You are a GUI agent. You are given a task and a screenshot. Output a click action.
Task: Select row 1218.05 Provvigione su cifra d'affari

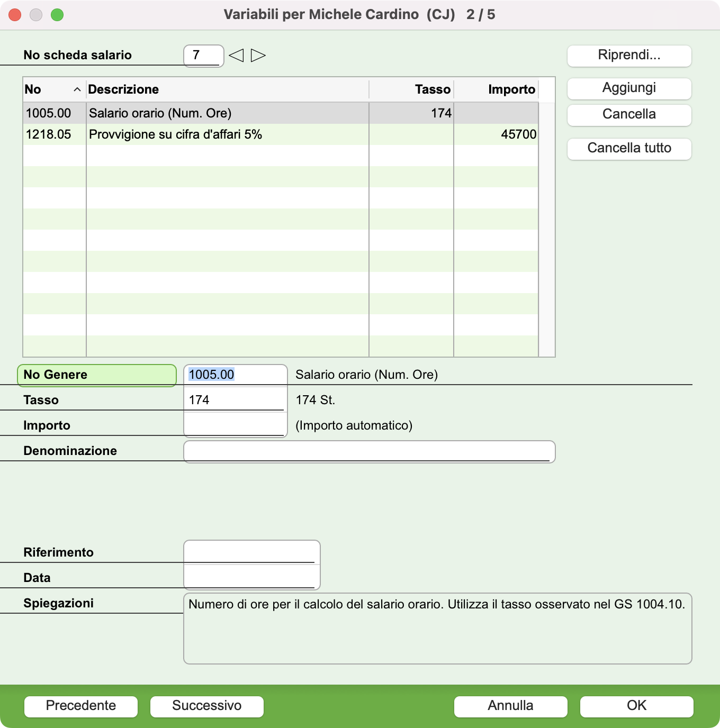[281, 134]
